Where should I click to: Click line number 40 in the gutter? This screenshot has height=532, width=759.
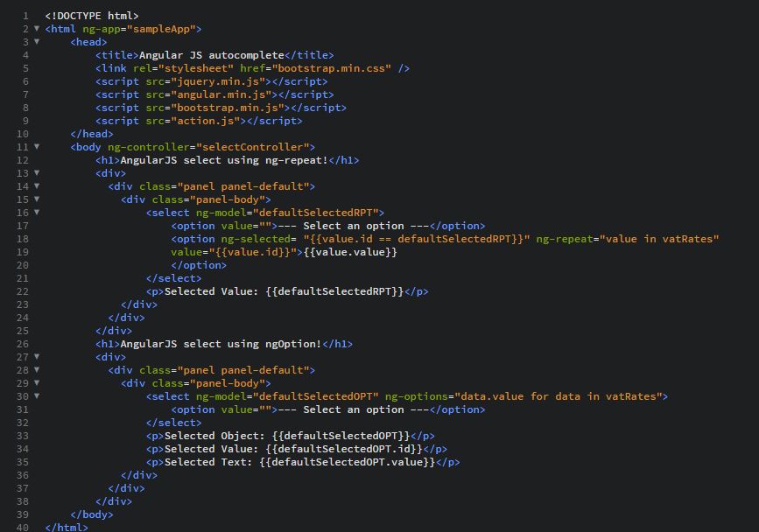tap(23, 527)
